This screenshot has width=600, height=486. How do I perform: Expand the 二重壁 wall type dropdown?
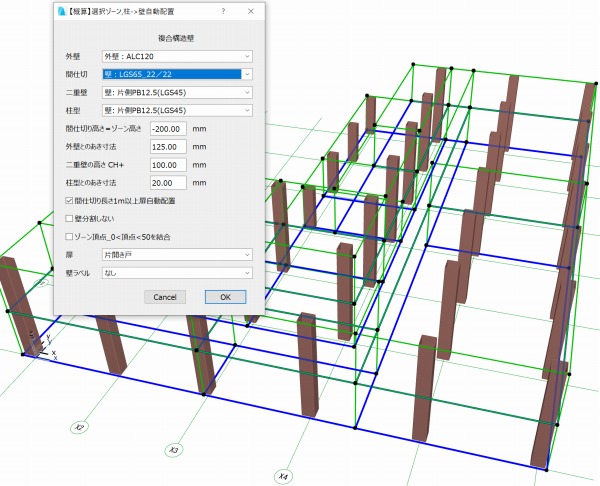click(176, 92)
